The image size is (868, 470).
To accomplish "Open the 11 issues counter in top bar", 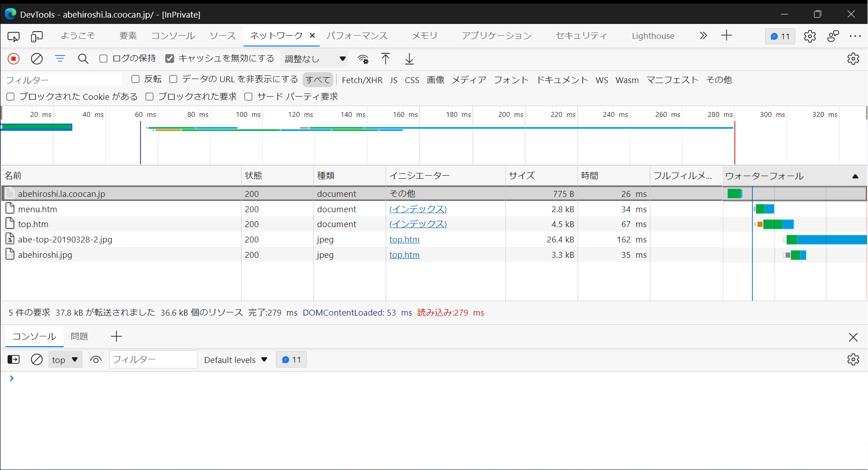I will tap(780, 36).
